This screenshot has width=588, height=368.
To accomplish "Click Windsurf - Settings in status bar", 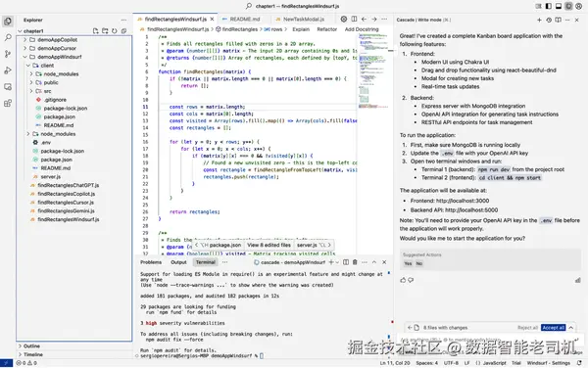I will click(x=549, y=363).
